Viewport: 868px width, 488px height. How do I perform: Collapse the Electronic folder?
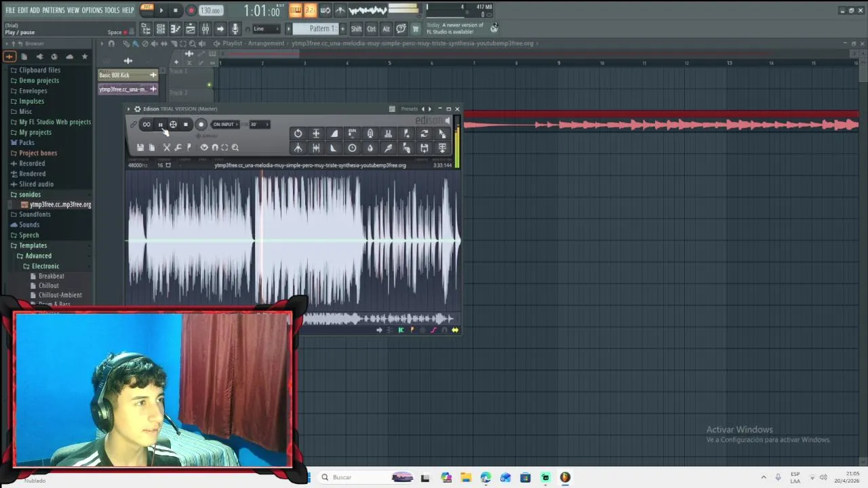45,266
